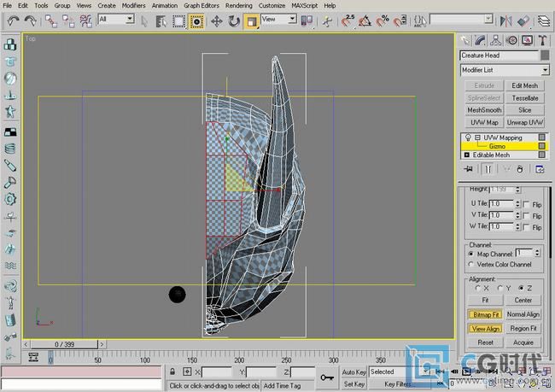The width and height of the screenshot is (555, 392).
Task: Click the View Align button
Action: 485,329
